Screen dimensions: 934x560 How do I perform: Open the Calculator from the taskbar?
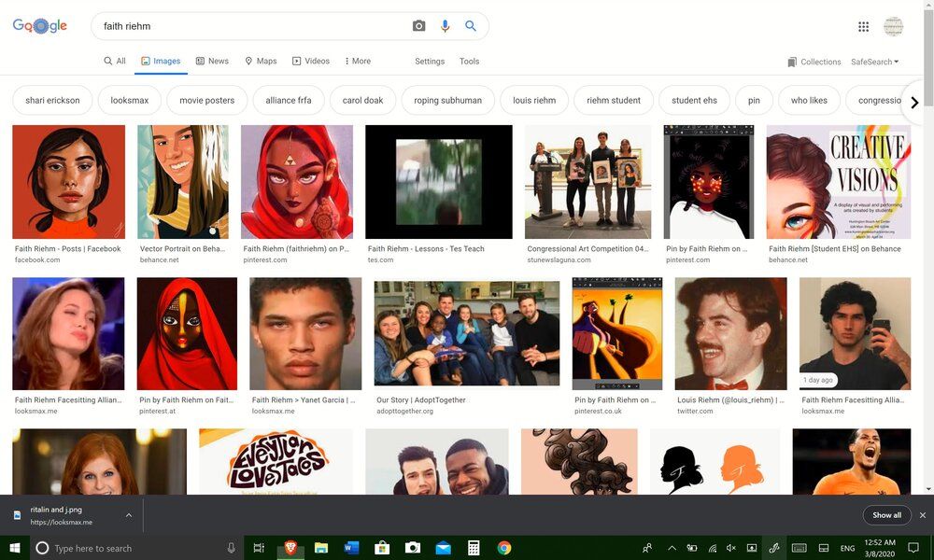pos(474,548)
